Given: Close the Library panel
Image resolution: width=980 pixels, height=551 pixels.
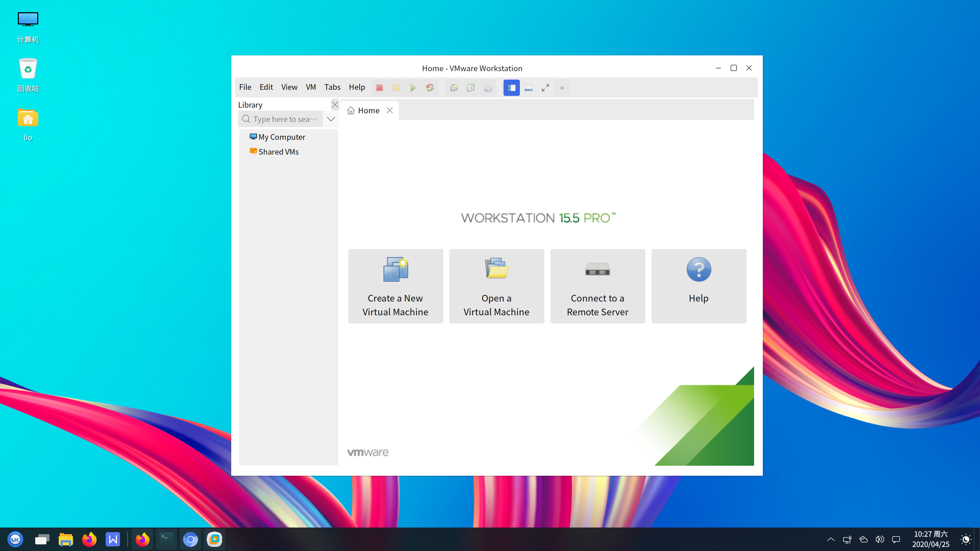Looking at the screenshot, I should [x=335, y=105].
